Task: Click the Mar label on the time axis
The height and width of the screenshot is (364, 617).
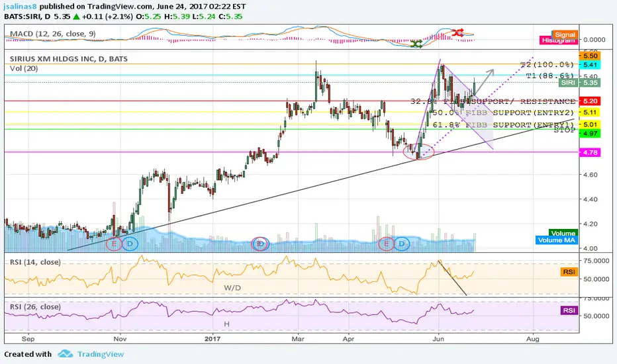Action: click(299, 339)
